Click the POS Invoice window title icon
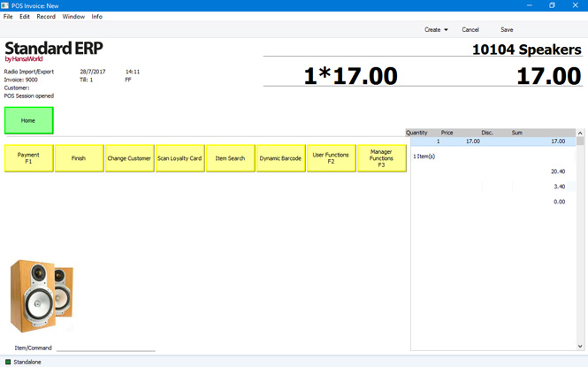Image resolution: width=588 pixels, height=367 pixels. pyautogui.click(x=5, y=5)
